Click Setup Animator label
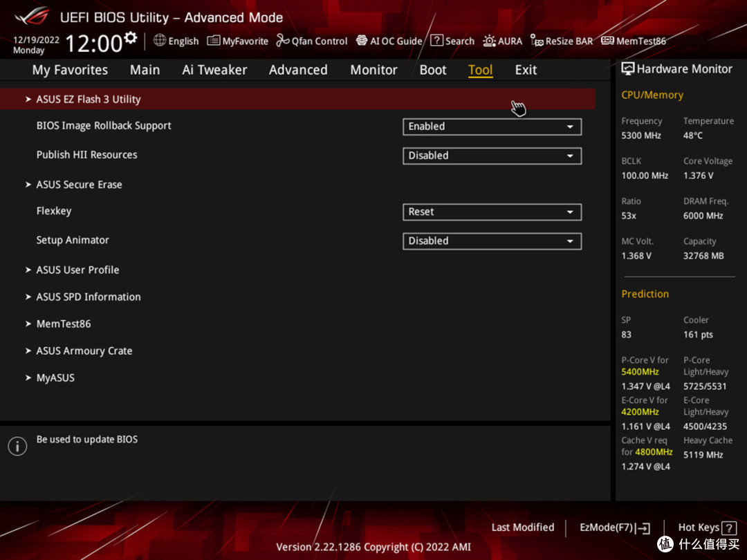Screen dimensions: 747x560 (x=73, y=240)
